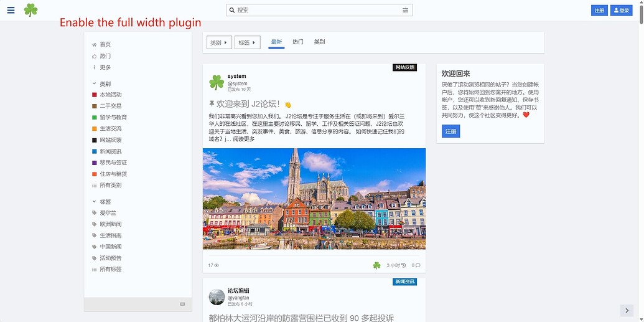Click the keyboard shortcuts icon at sidebar bottom

(x=182, y=304)
